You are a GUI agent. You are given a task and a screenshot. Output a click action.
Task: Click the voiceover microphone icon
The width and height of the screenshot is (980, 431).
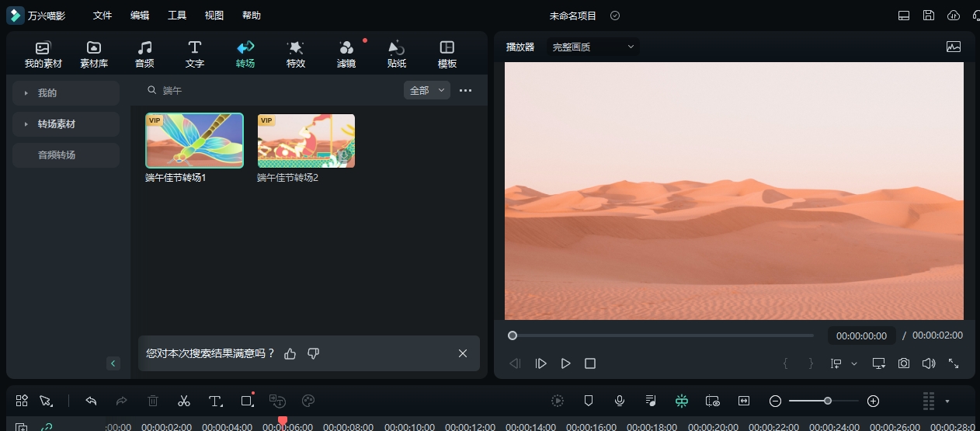[620, 401]
